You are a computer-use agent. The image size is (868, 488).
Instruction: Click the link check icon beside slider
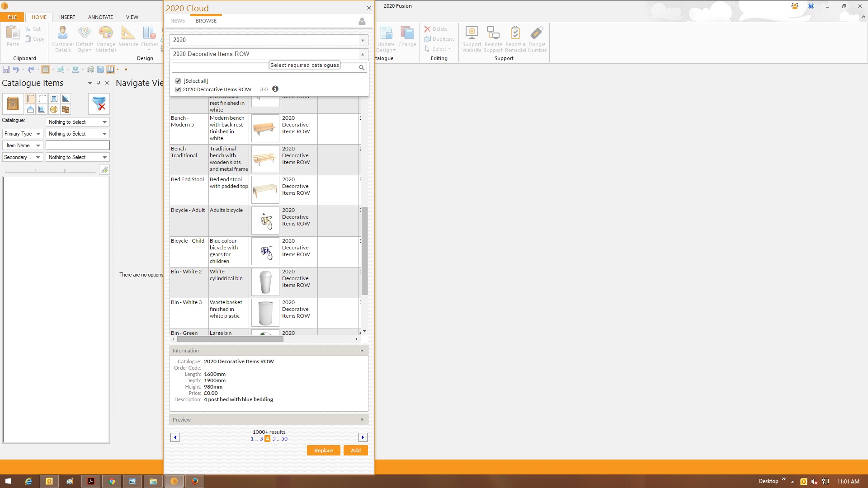point(104,169)
